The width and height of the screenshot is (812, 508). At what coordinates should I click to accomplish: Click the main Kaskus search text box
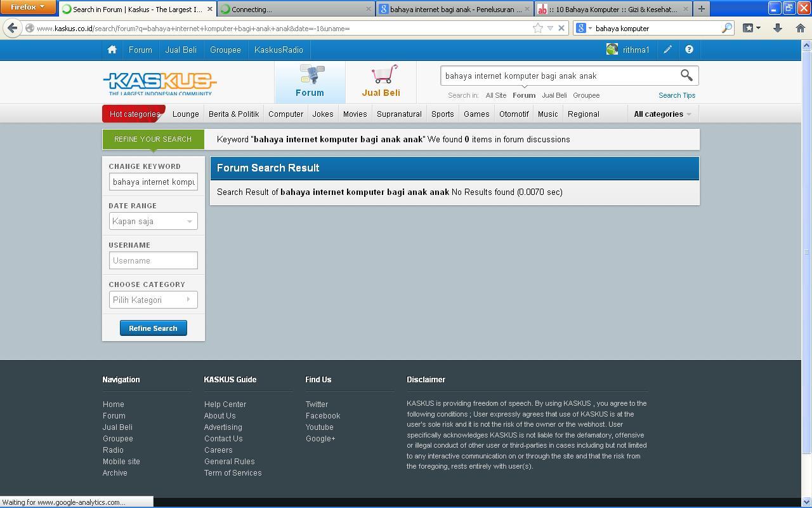[558, 76]
